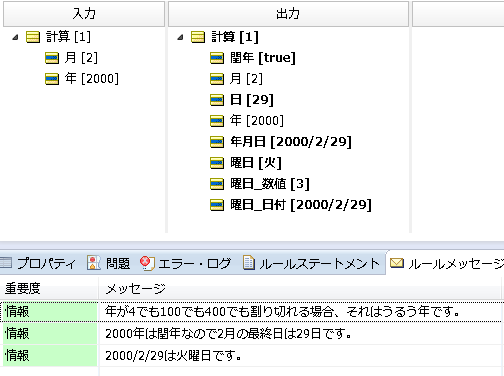The height and width of the screenshot is (376, 504).
Task: Select message 2000年は閏年なので2月の最終日は29日です
Action: pos(229,334)
